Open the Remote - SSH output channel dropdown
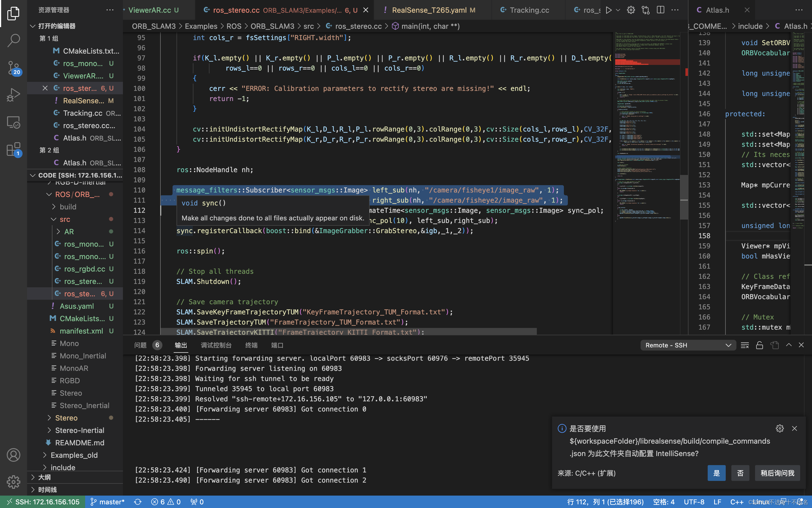Image resolution: width=812 pixels, height=508 pixels. [688, 345]
